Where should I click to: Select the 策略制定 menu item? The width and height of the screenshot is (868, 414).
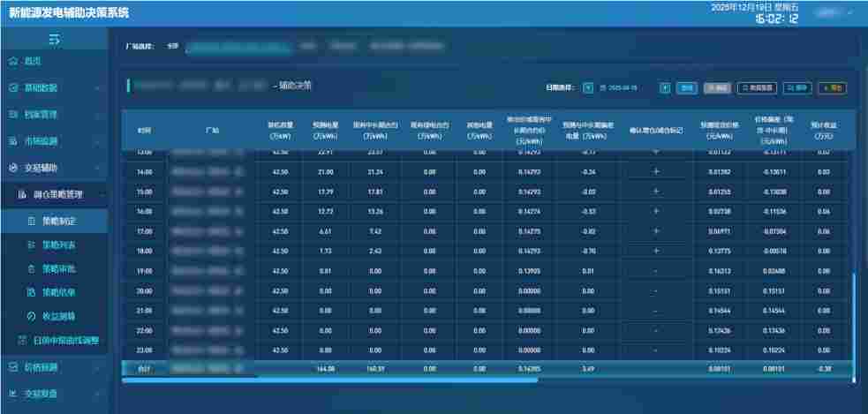point(59,221)
